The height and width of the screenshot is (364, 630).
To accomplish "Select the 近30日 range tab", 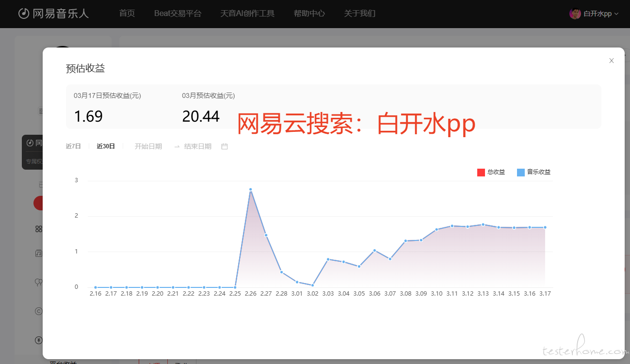I will (x=106, y=146).
